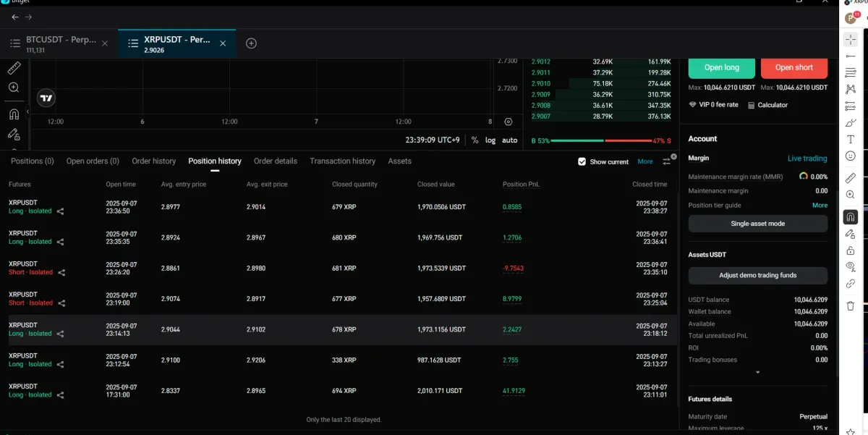Click the TradingView logo on chart
This screenshot has height=435, width=868.
(x=46, y=98)
